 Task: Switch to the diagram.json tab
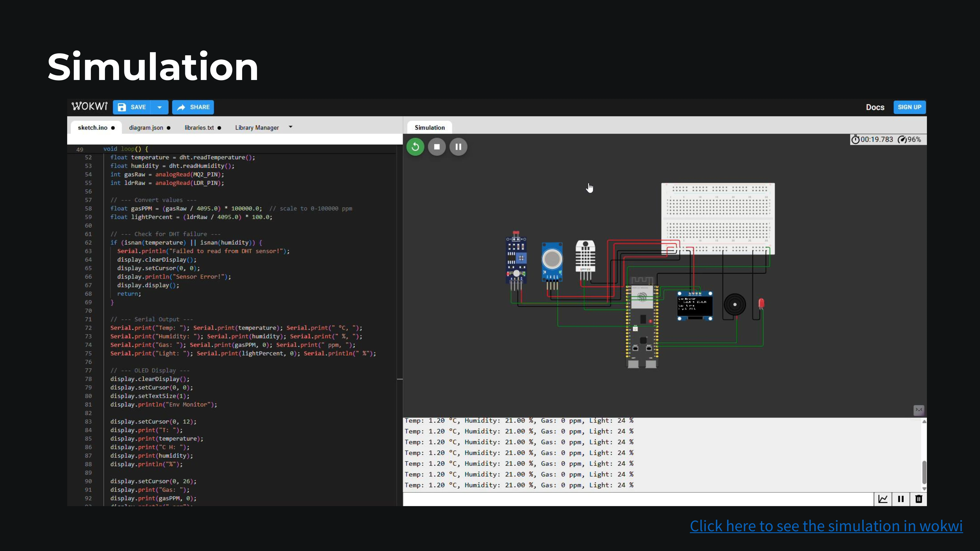pyautogui.click(x=146, y=128)
